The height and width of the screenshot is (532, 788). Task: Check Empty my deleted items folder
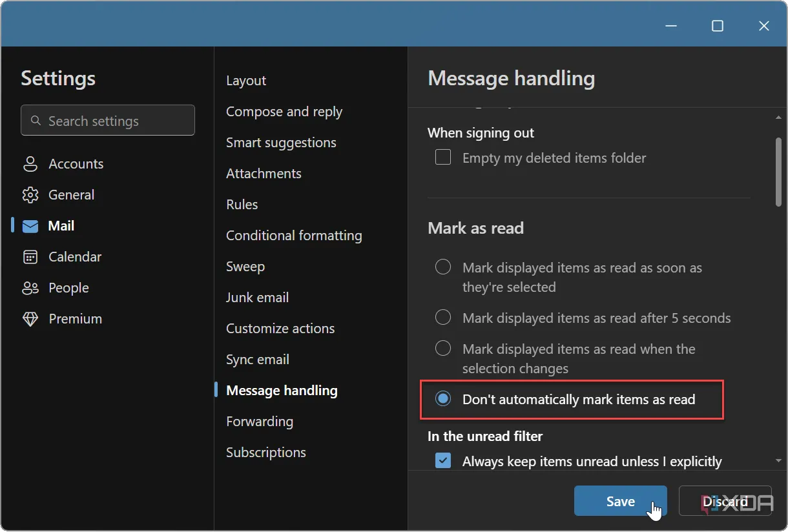[x=443, y=157]
